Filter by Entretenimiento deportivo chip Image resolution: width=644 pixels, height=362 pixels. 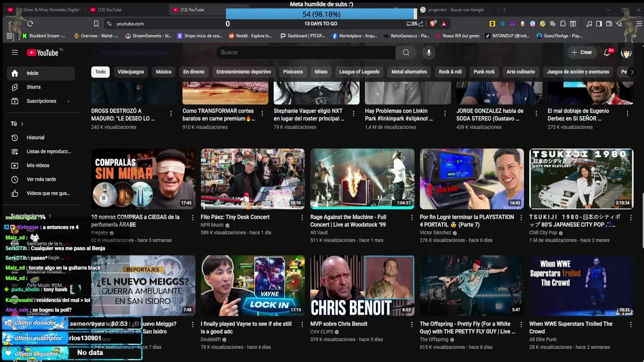click(x=244, y=72)
